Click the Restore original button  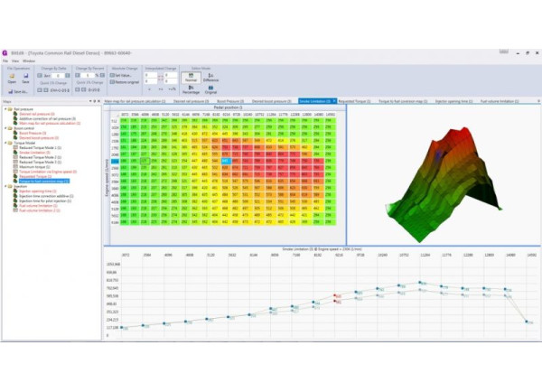(127, 82)
